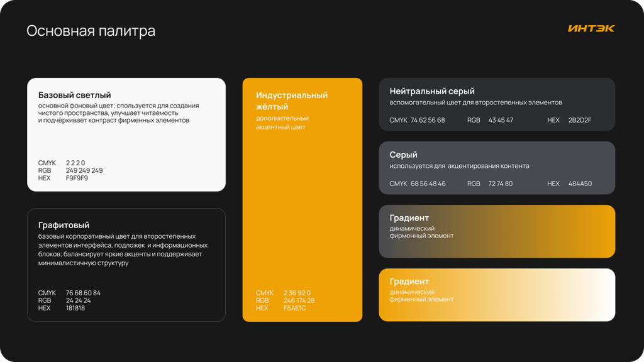
Task: Select the "2 2 2 0" CMYK value
Action: click(x=75, y=163)
